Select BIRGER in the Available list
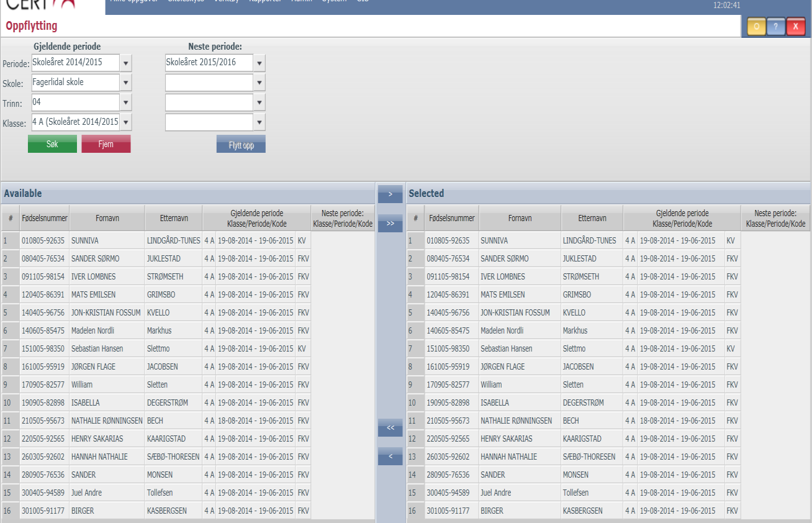The width and height of the screenshot is (812, 523). tap(82, 511)
